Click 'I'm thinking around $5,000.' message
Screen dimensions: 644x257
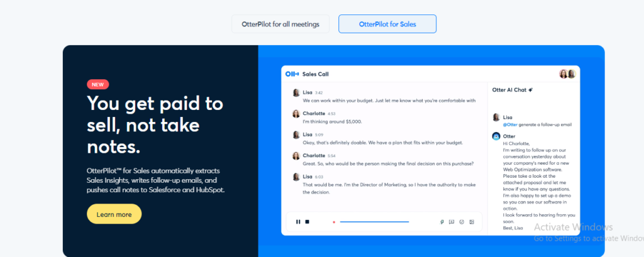tap(332, 121)
